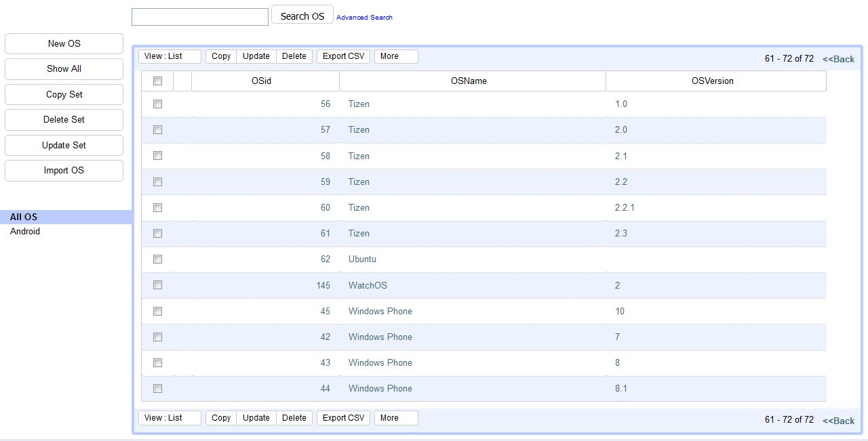Image resolution: width=868 pixels, height=441 pixels.
Task: Sort by the OSid column header
Action: [x=266, y=81]
